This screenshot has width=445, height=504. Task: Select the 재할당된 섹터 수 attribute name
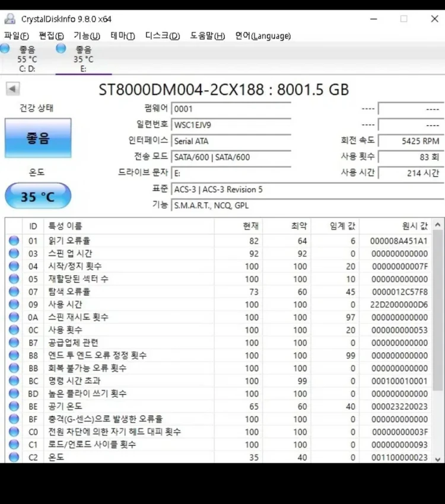(x=78, y=279)
